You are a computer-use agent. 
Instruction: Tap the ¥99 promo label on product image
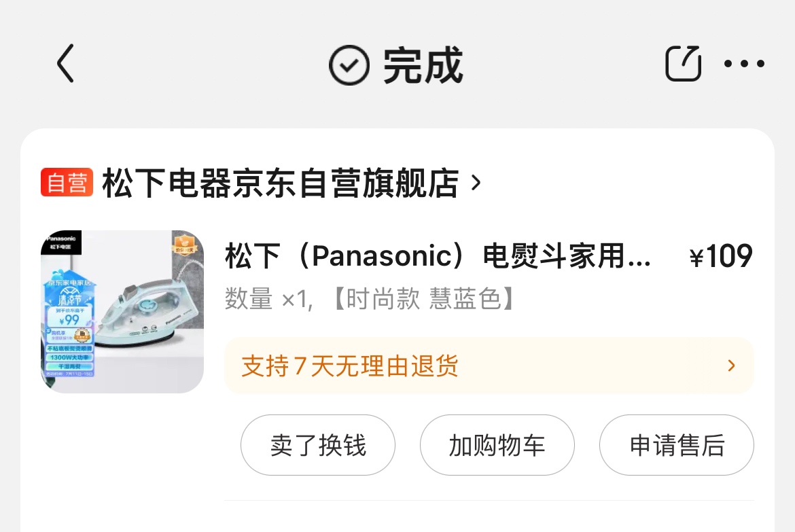point(69,319)
